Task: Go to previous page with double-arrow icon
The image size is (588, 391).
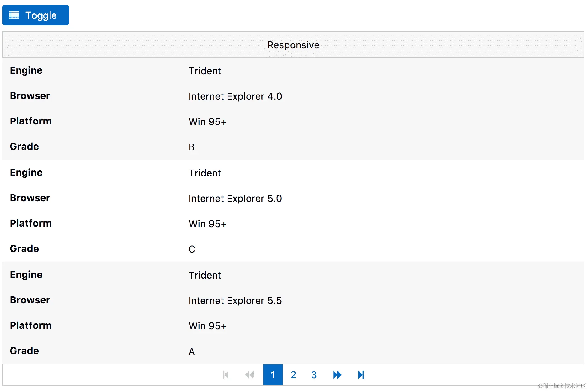Action: coord(249,375)
